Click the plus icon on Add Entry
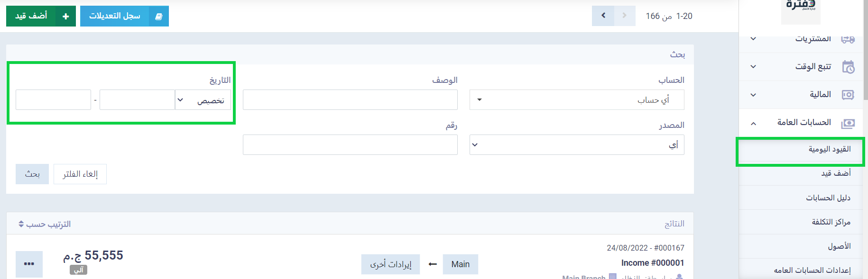 point(65,16)
